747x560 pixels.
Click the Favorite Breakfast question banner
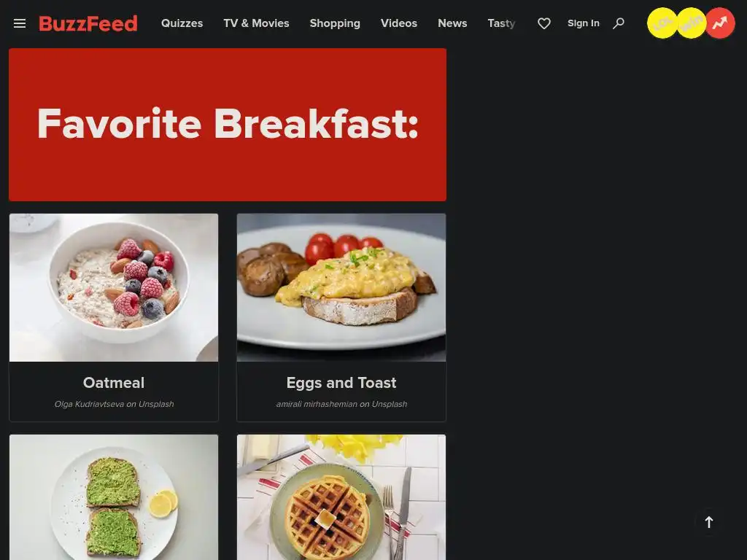(228, 125)
